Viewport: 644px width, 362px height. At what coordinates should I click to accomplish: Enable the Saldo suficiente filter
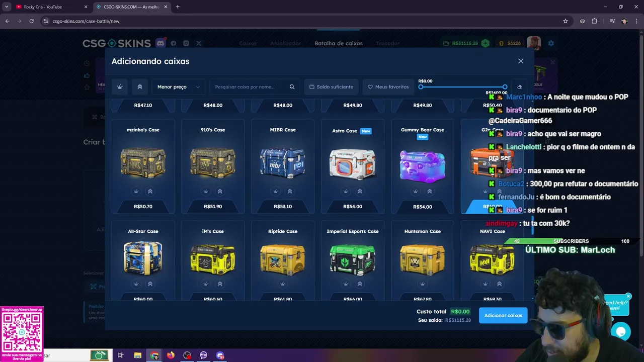point(331,87)
